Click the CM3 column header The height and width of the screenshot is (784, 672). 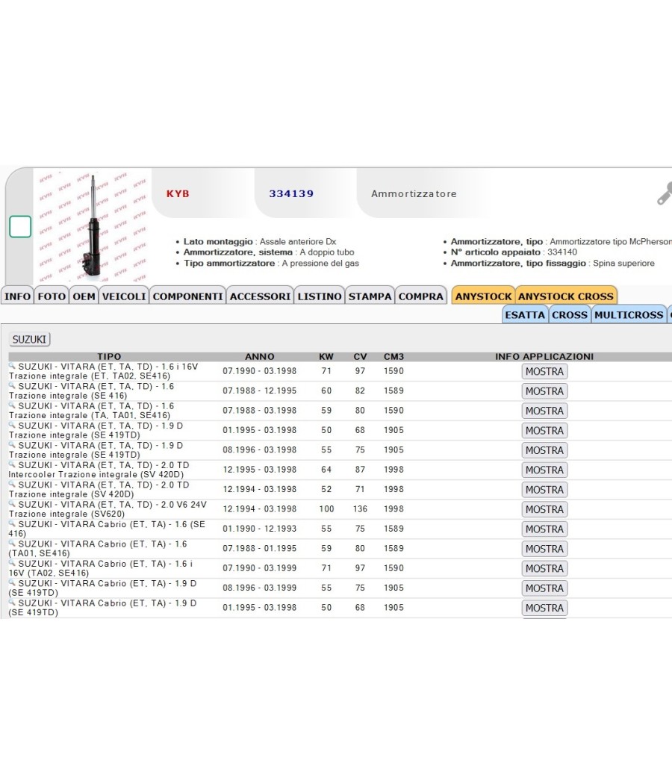(393, 356)
